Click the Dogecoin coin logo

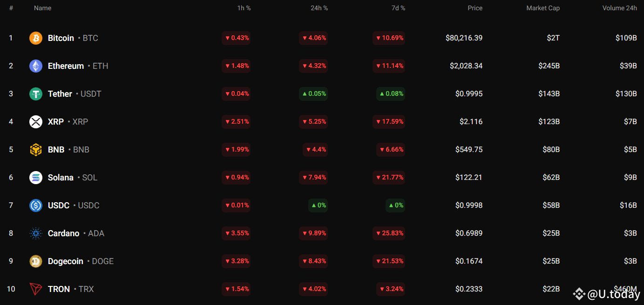[x=36, y=261]
